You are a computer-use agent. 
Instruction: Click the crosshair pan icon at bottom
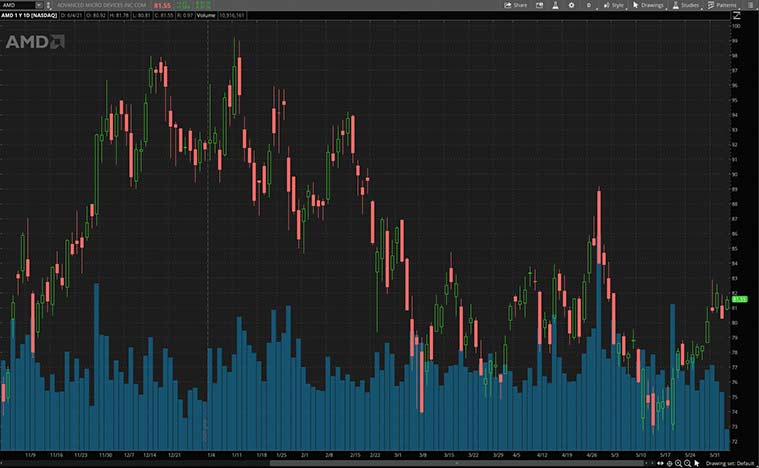[x=669, y=463]
